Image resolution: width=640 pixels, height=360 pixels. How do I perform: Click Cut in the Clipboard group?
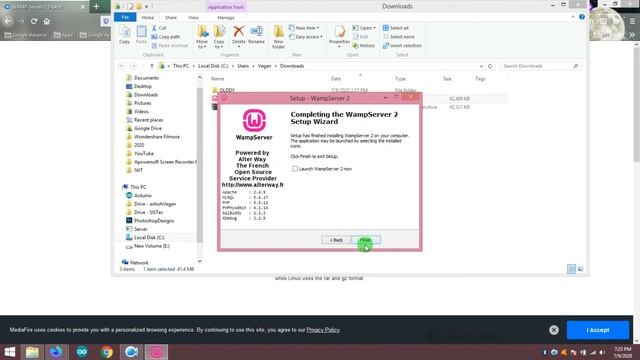(x=159, y=28)
